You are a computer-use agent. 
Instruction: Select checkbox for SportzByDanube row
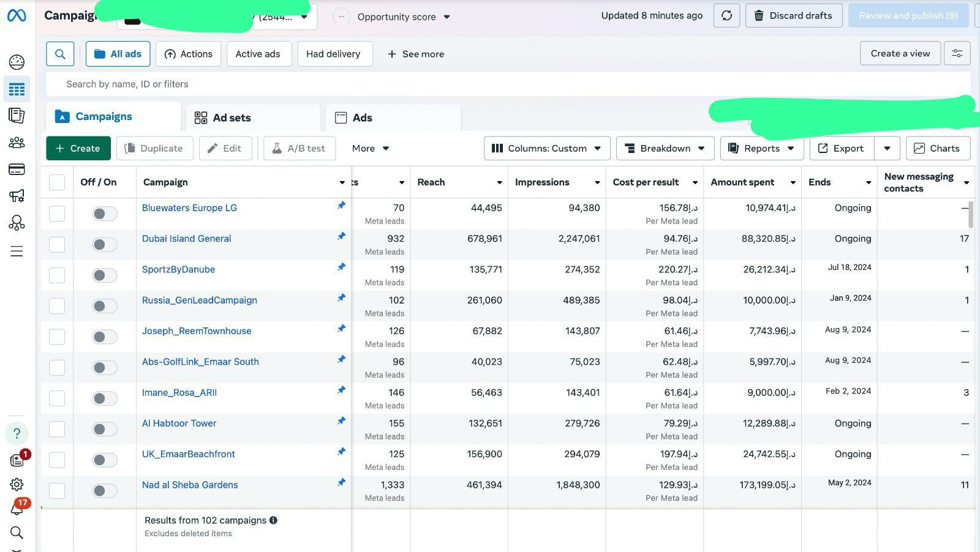click(x=57, y=275)
